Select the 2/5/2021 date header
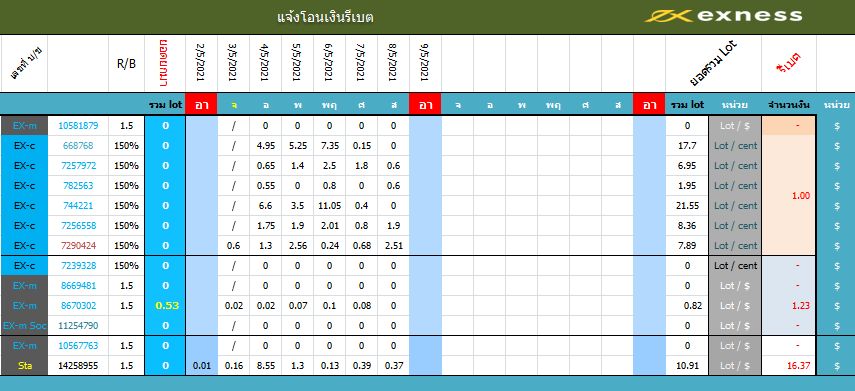Screen dimensions: 855x391 point(201,63)
